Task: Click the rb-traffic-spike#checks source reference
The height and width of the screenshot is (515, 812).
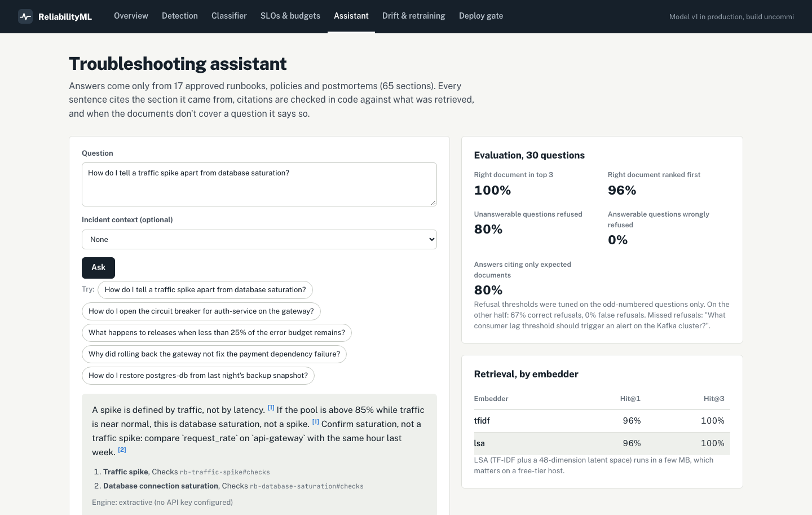Action: (225, 472)
